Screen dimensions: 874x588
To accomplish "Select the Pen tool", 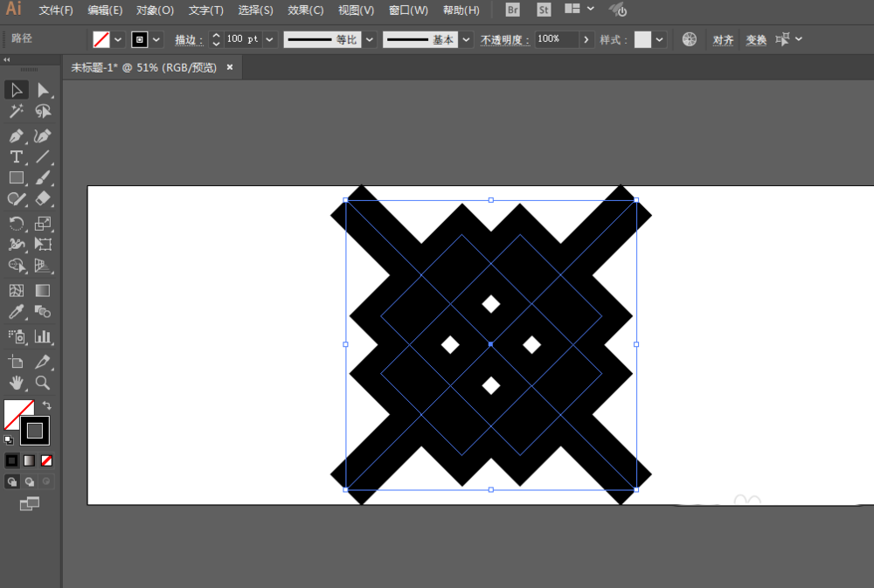I will 16,135.
